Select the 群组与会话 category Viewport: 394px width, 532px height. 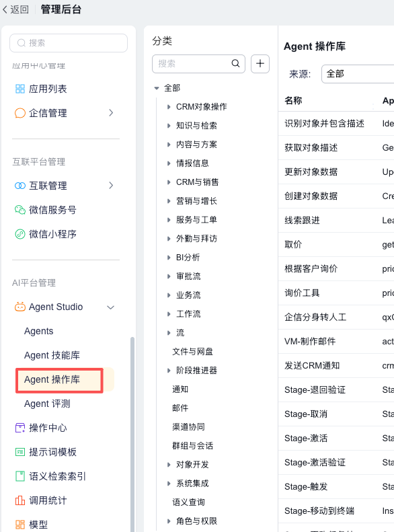coord(192,446)
